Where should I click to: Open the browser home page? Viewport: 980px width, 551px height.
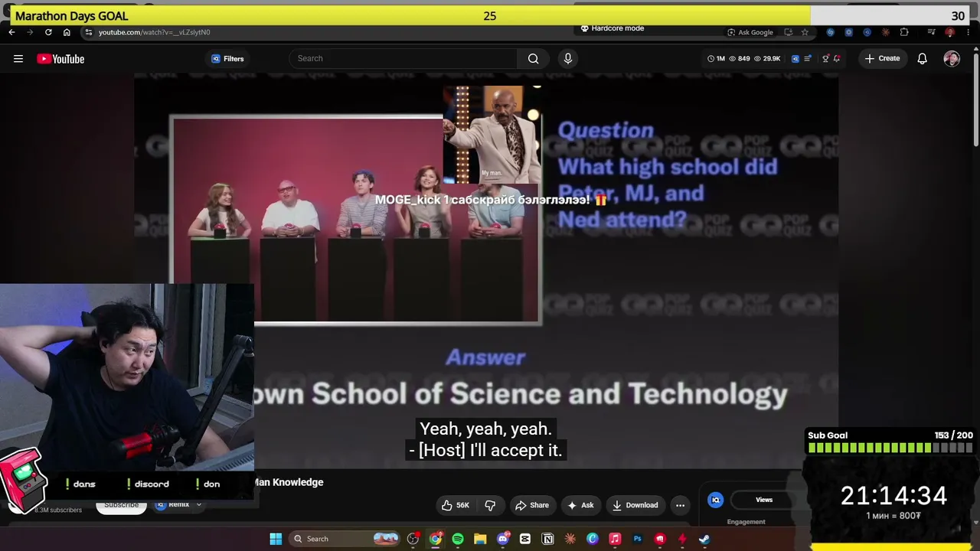click(67, 32)
